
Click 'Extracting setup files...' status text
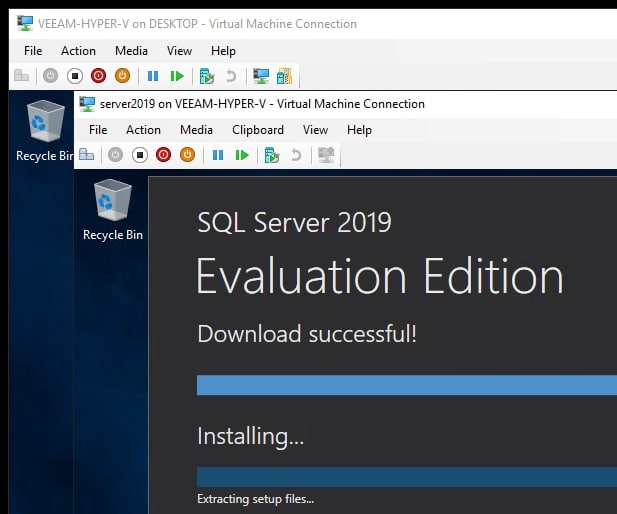point(256,499)
